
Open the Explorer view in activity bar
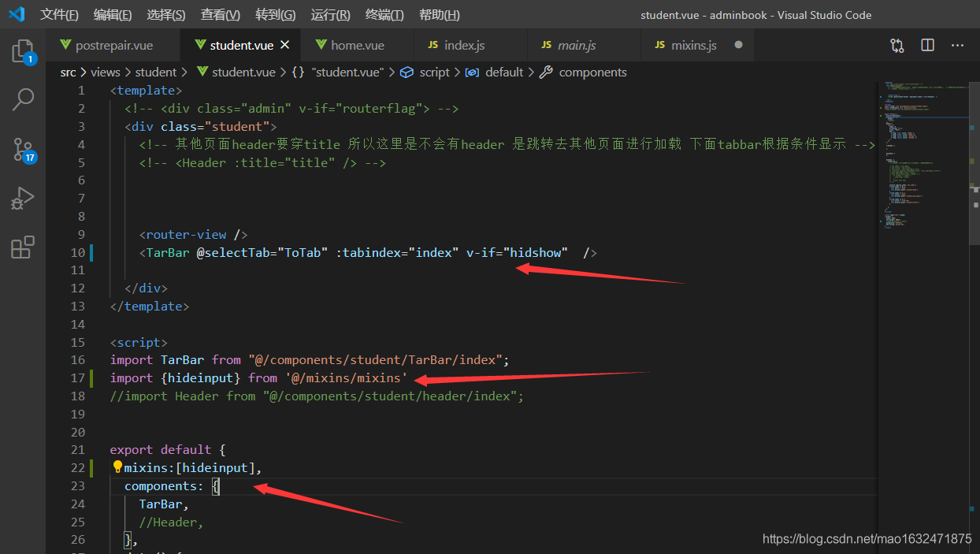(22, 53)
